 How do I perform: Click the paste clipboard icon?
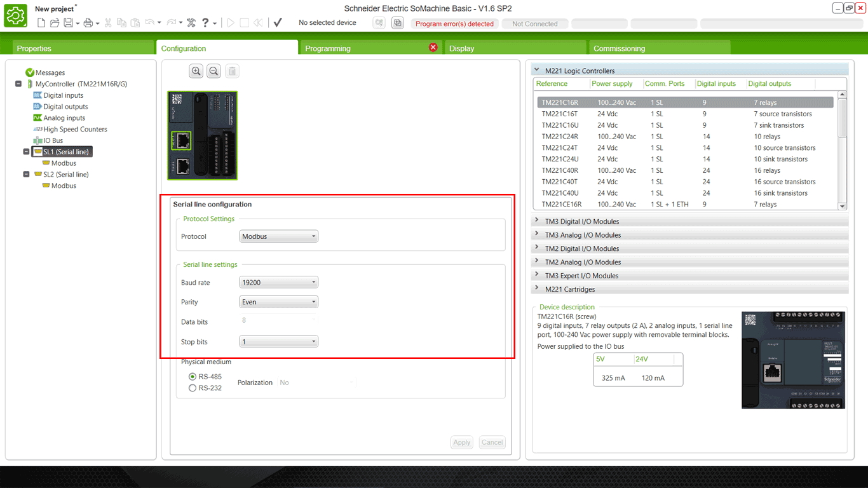tap(135, 23)
